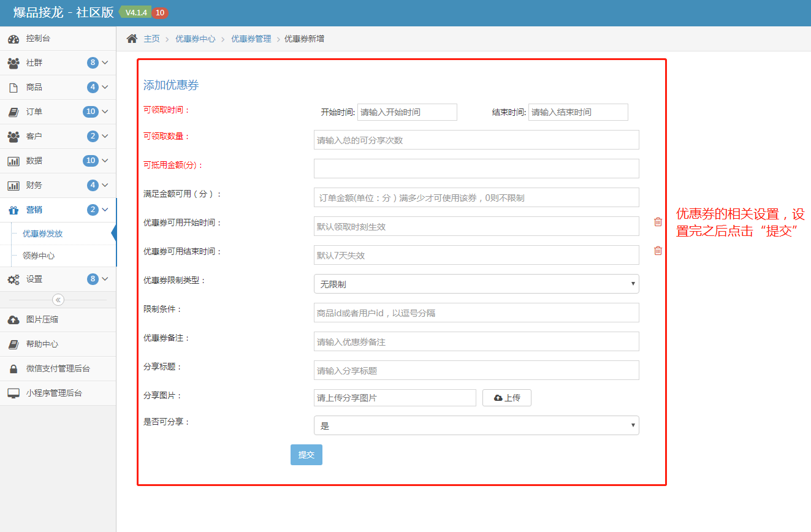
Task: Open the 是否可分享 dropdown
Action: click(476, 425)
